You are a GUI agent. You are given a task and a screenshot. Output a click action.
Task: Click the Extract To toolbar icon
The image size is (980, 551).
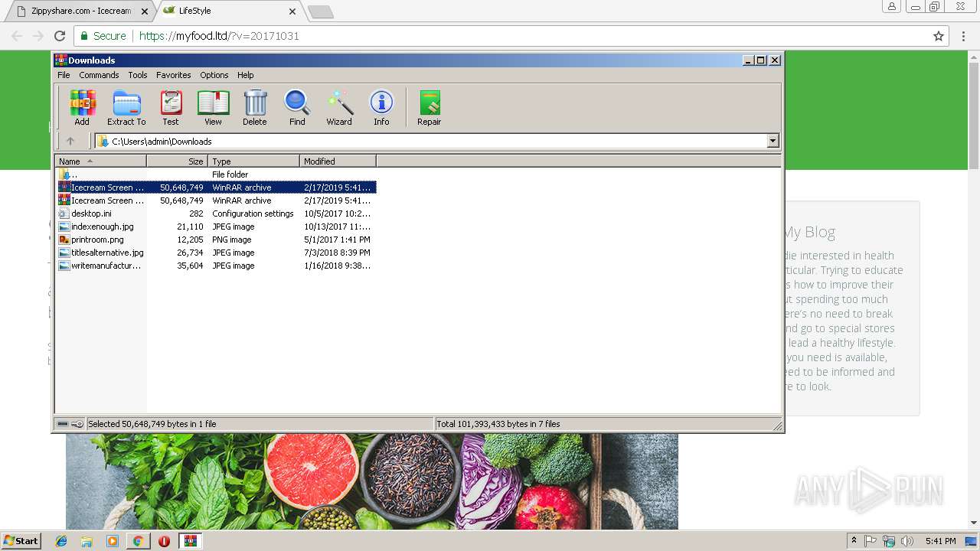coord(126,107)
